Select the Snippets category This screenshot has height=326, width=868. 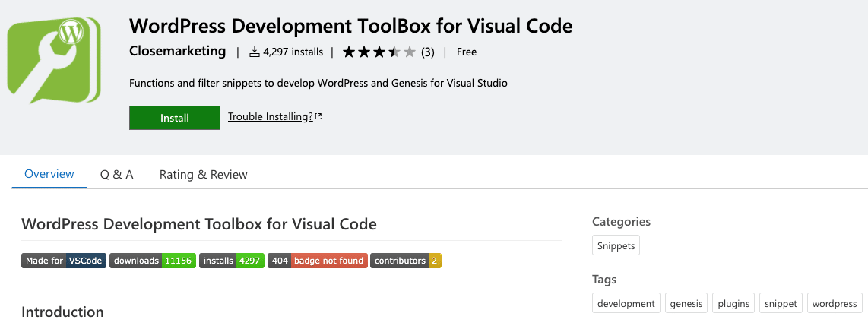pos(616,245)
